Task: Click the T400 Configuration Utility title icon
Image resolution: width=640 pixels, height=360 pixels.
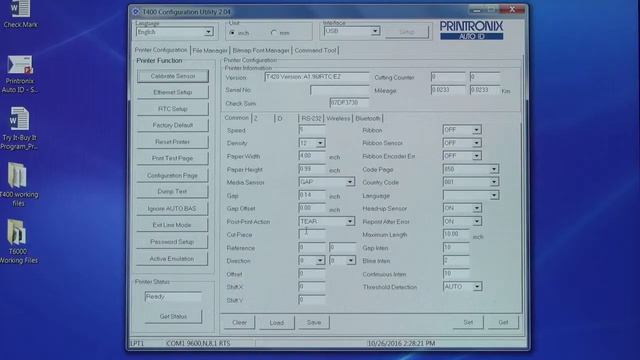Action: [136, 12]
